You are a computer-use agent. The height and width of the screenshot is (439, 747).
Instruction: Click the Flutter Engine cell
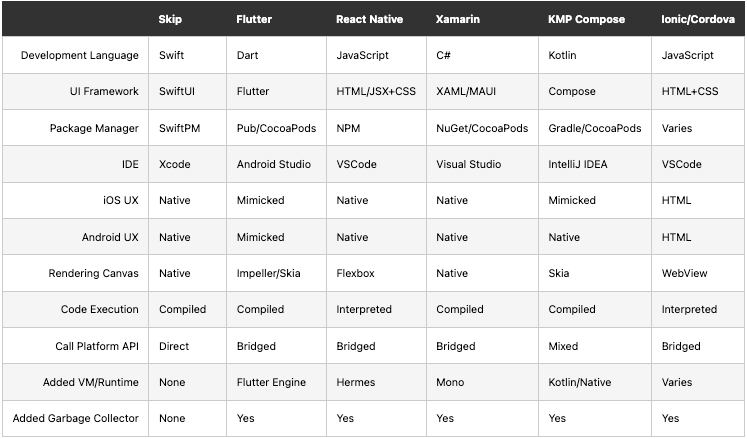(273, 382)
